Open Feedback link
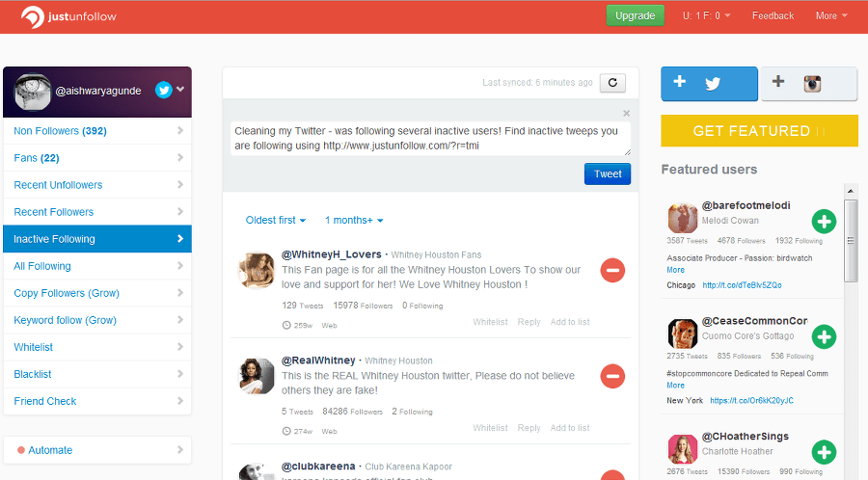Screen dimensions: 868x480 point(773,16)
